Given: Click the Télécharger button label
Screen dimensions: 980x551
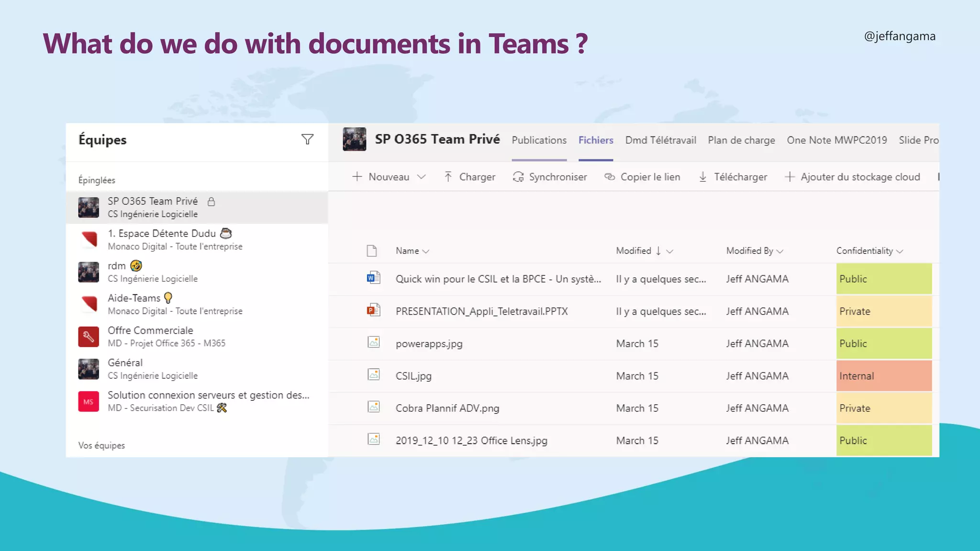Looking at the screenshot, I should pyautogui.click(x=740, y=177).
